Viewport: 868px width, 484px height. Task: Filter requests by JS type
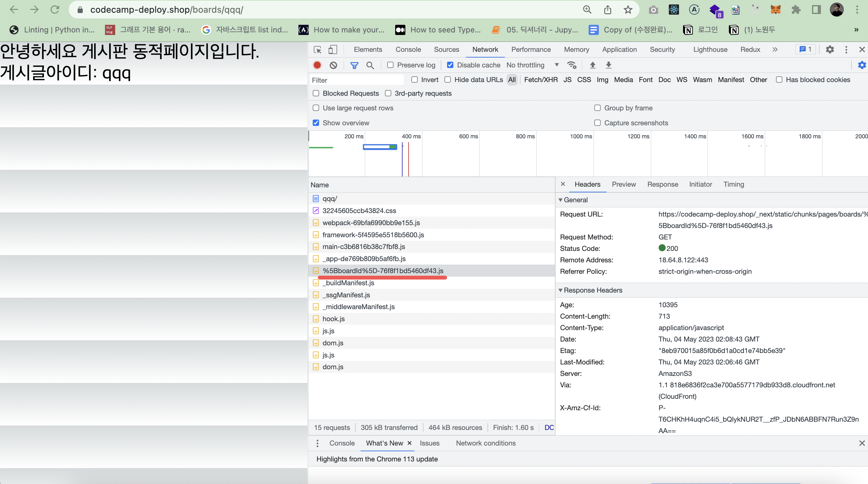(567, 80)
